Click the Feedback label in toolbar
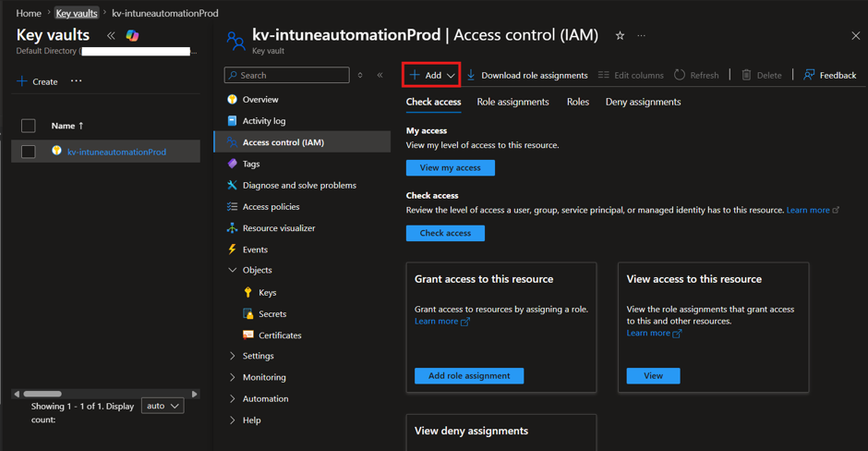 coord(838,75)
